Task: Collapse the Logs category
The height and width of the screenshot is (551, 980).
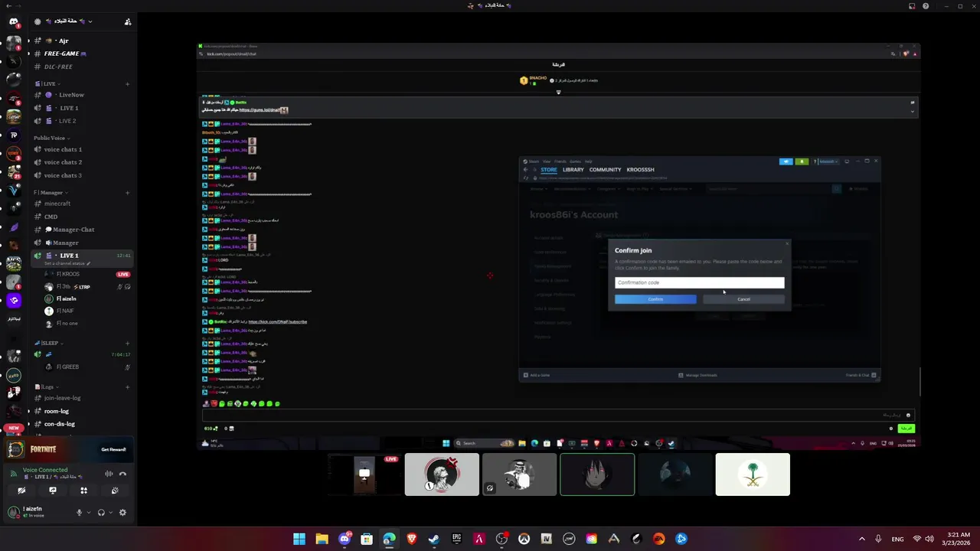Action: (x=46, y=387)
